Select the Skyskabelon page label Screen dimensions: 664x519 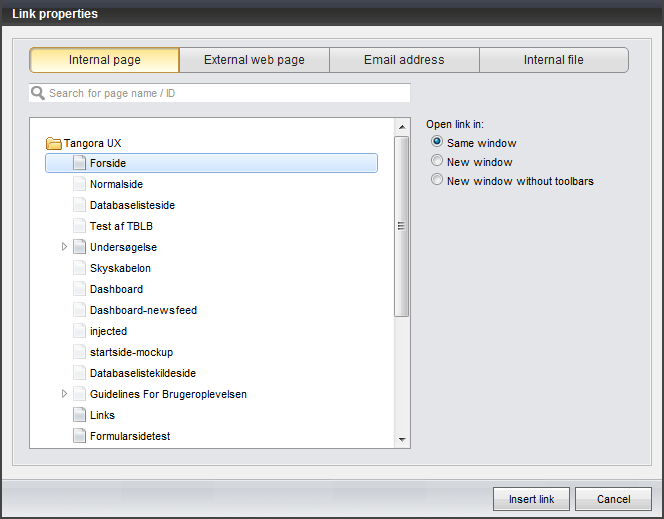tap(120, 268)
